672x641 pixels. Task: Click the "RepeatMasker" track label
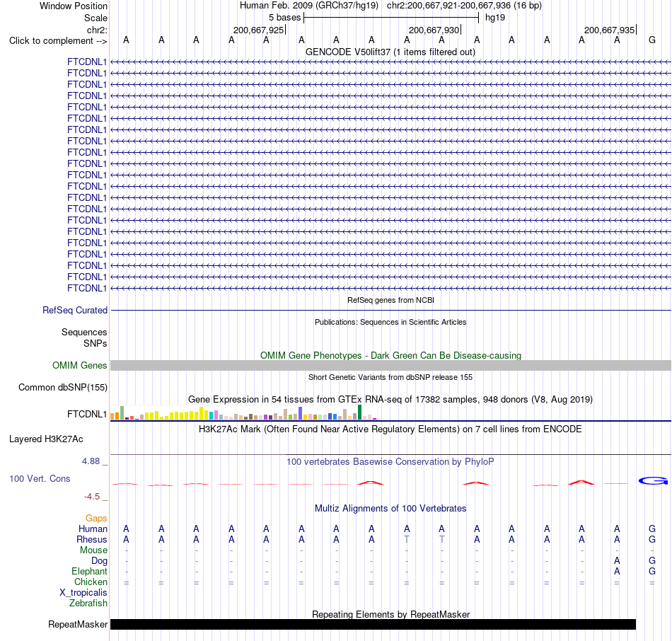tap(78, 624)
